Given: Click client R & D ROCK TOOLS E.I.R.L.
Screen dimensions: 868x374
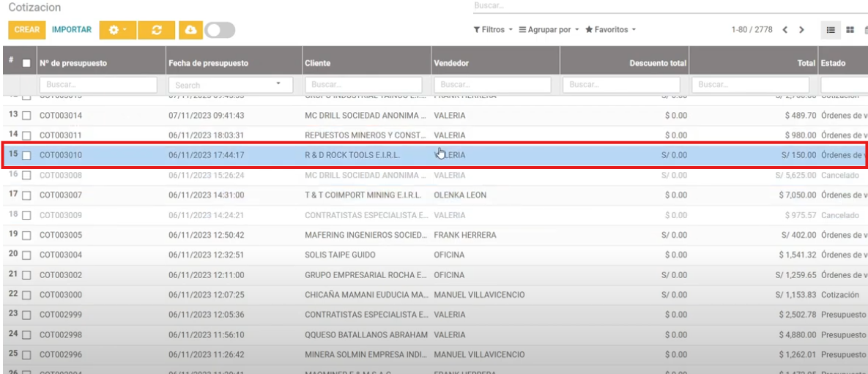Looking at the screenshot, I should [352, 155].
